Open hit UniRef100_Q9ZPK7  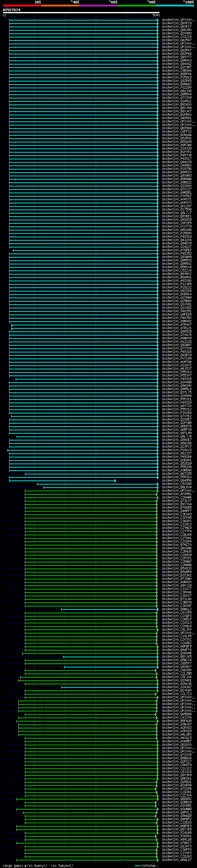[177, 50]
